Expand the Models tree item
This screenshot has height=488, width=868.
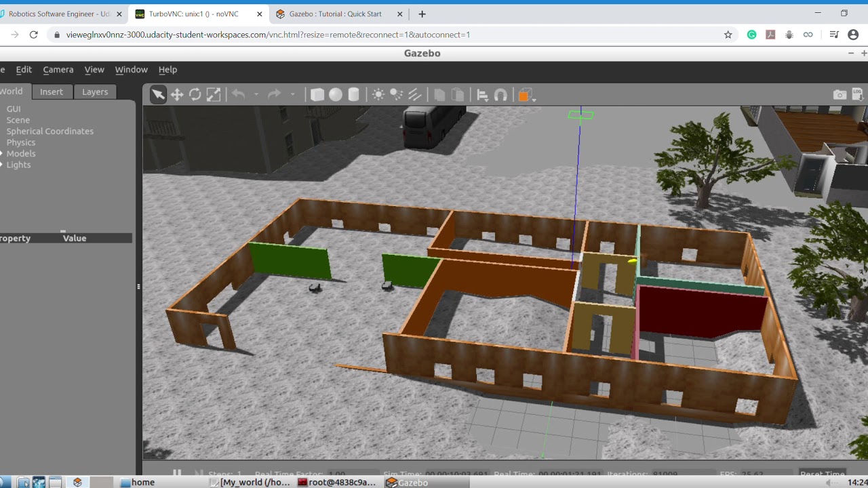(2, 154)
